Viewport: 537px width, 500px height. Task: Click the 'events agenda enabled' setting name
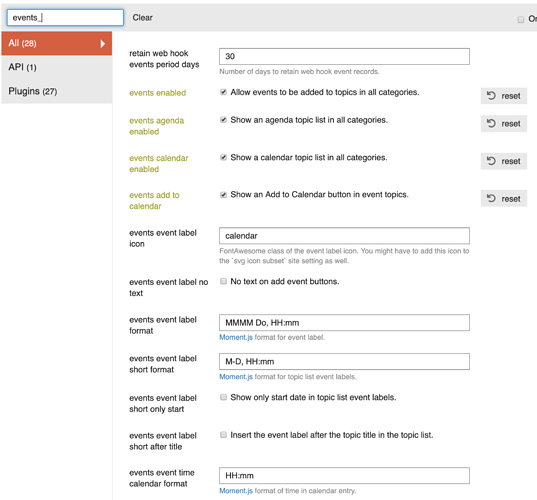tap(157, 126)
